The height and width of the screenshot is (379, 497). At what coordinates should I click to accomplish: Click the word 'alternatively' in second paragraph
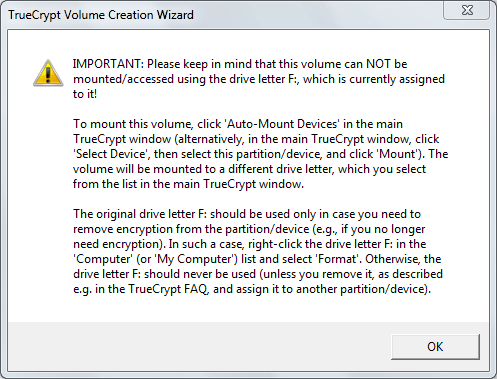210,139
